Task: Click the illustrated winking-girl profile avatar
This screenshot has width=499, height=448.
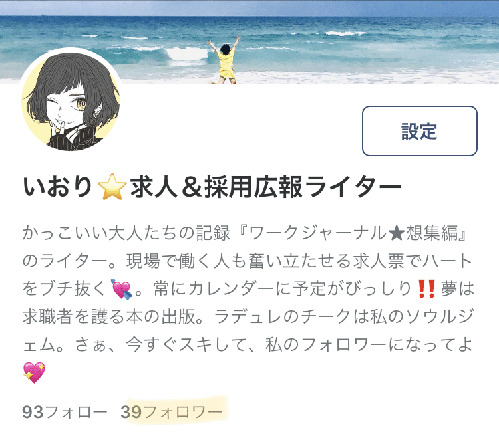Action: coord(71,101)
